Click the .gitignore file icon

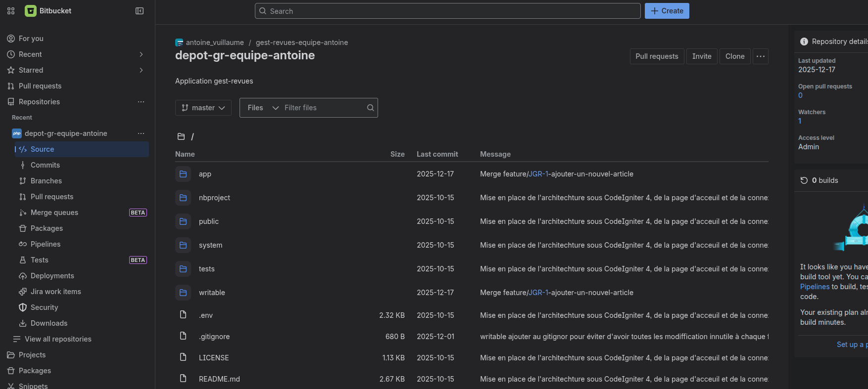tap(183, 336)
